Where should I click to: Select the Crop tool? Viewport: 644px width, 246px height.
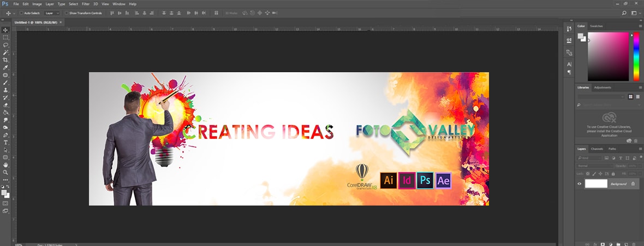coord(6,60)
